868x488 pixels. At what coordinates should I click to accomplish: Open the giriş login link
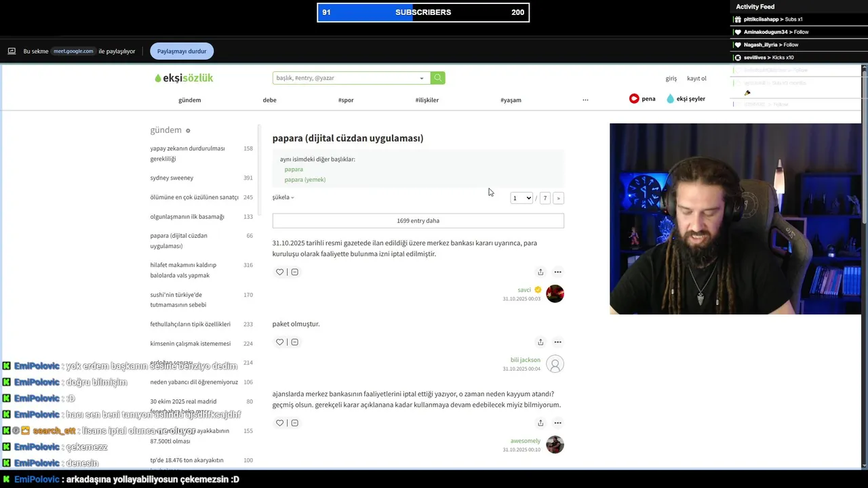pyautogui.click(x=671, y=79)
